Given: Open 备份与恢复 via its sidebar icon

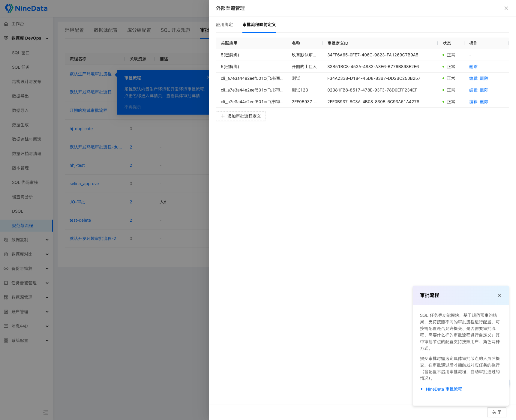Looking at the screenshot, I should click(6, 268).
